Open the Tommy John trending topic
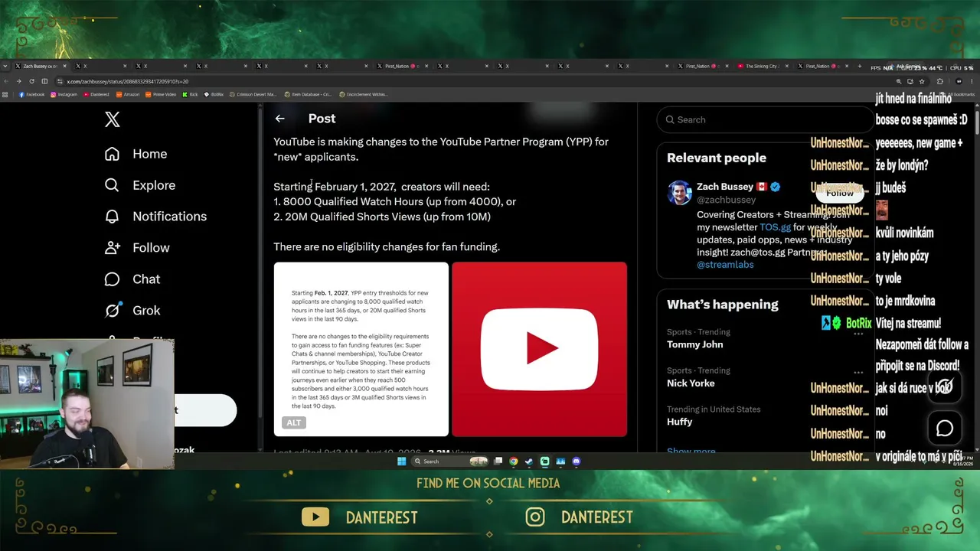The width and height of the screenshot is (980, 551). tap(694, 344)
